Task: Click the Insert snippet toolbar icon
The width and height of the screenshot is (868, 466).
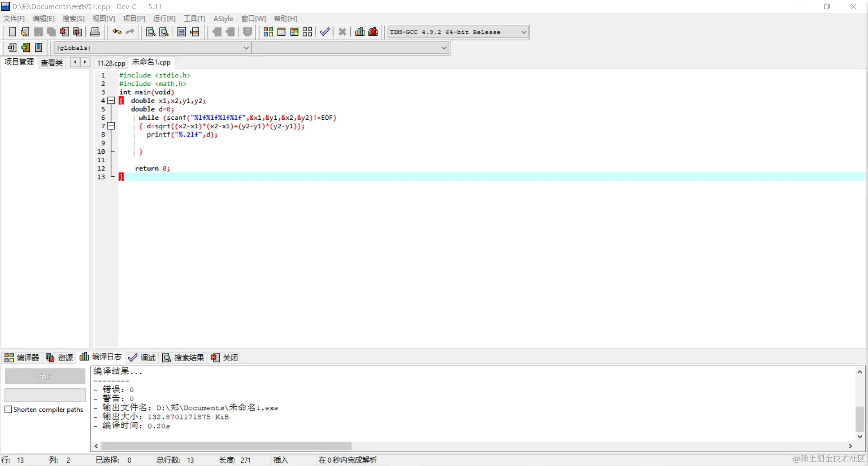Action: (12, 47)
